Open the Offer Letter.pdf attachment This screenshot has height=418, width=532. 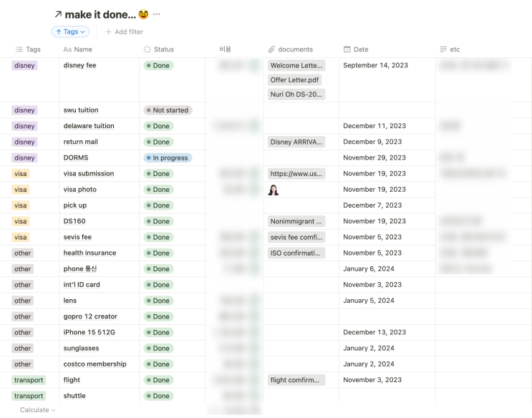click(x=294, y=80)
